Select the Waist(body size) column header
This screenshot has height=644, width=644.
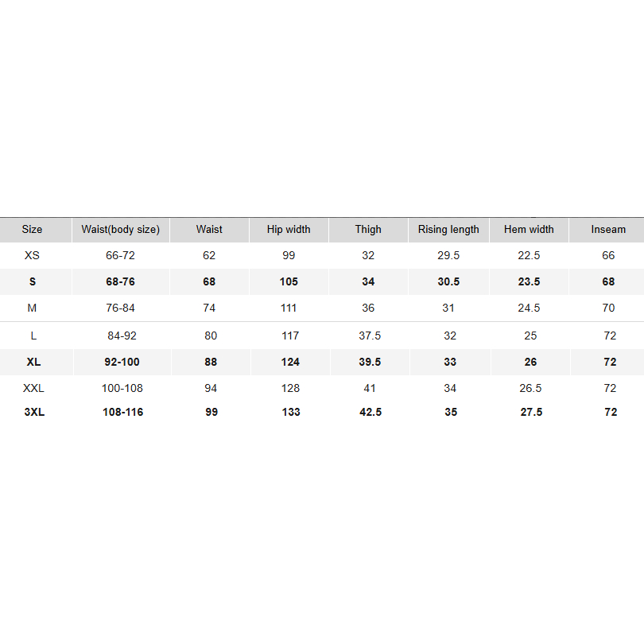pyautogui.click(x=121, y=229)
